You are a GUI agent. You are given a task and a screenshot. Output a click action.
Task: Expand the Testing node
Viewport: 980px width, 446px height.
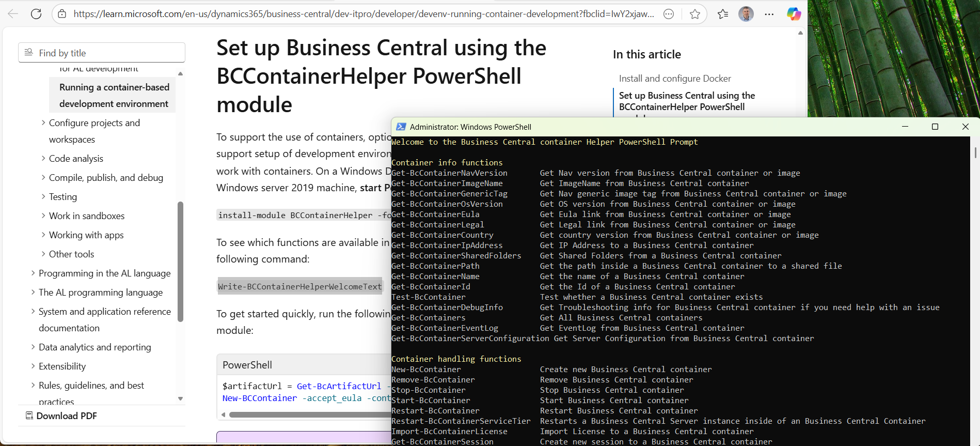click(x=43, y=197)
